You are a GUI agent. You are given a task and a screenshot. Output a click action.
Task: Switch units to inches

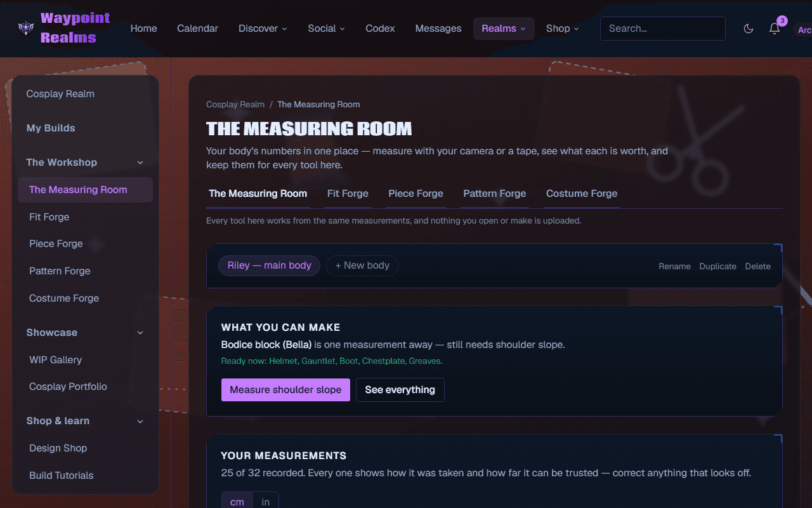(x=265, y=502)
